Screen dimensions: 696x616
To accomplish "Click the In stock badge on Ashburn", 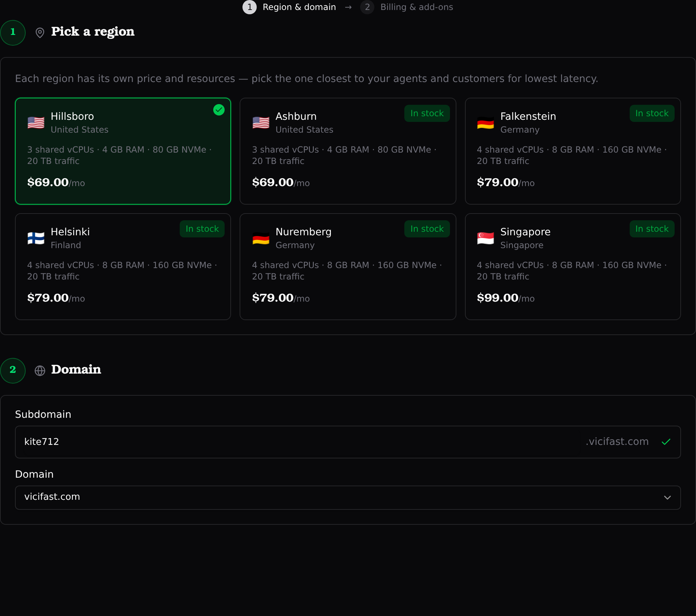I will coord(427,113).
